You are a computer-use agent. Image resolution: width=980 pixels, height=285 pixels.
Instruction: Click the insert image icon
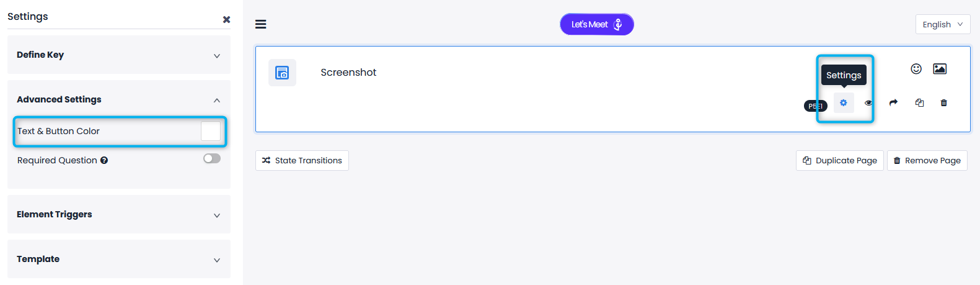click(x=940, y=69)
